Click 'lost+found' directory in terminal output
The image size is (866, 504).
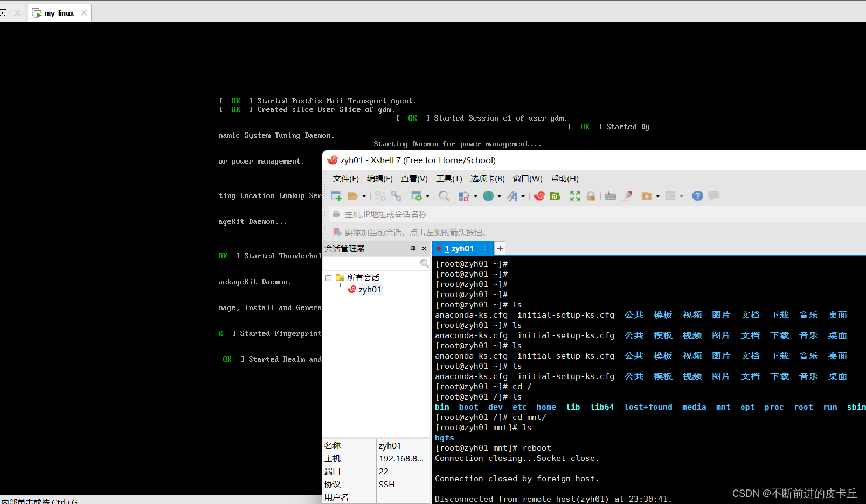click(x=648, y=407)
